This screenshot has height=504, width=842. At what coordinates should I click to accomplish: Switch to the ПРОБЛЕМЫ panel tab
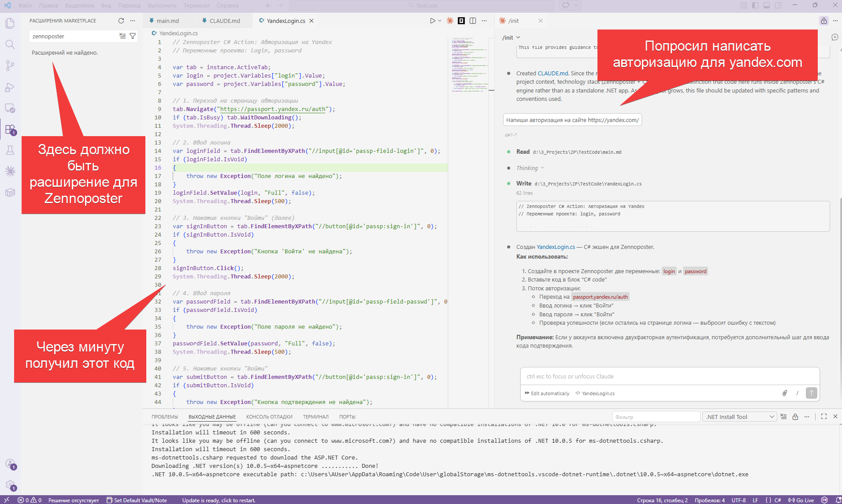pos(165,417)
